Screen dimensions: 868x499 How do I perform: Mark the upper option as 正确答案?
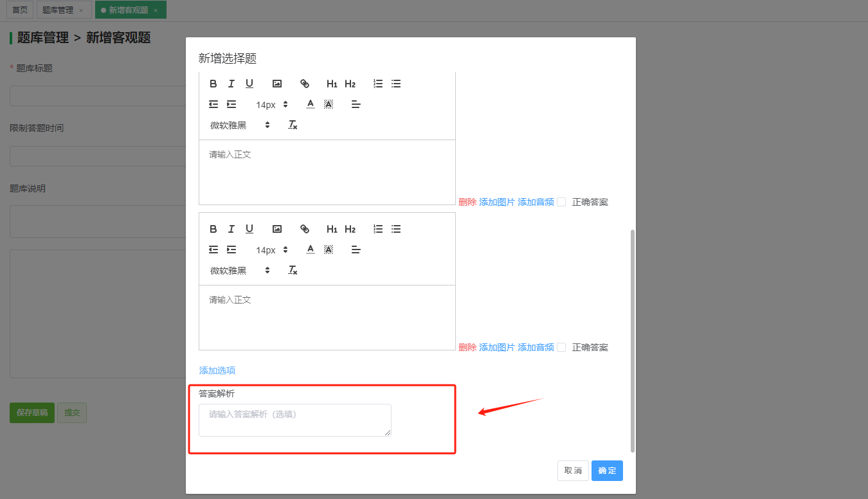click(x=561, y=202)
